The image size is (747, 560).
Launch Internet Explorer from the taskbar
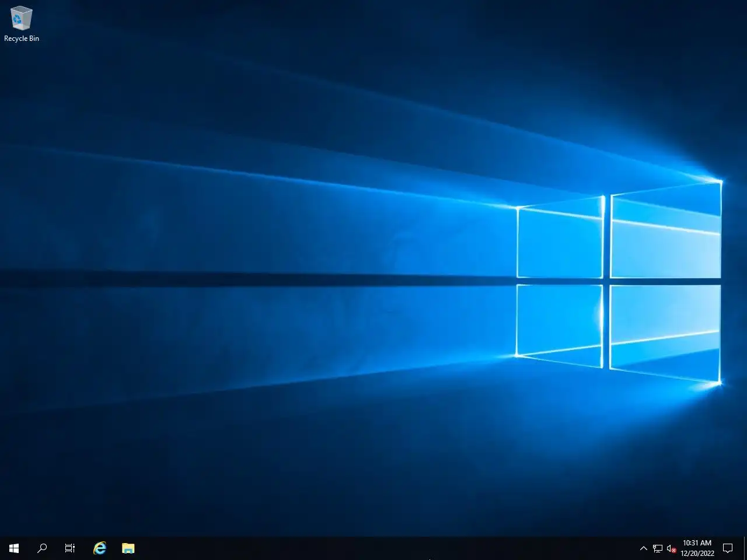100,548
